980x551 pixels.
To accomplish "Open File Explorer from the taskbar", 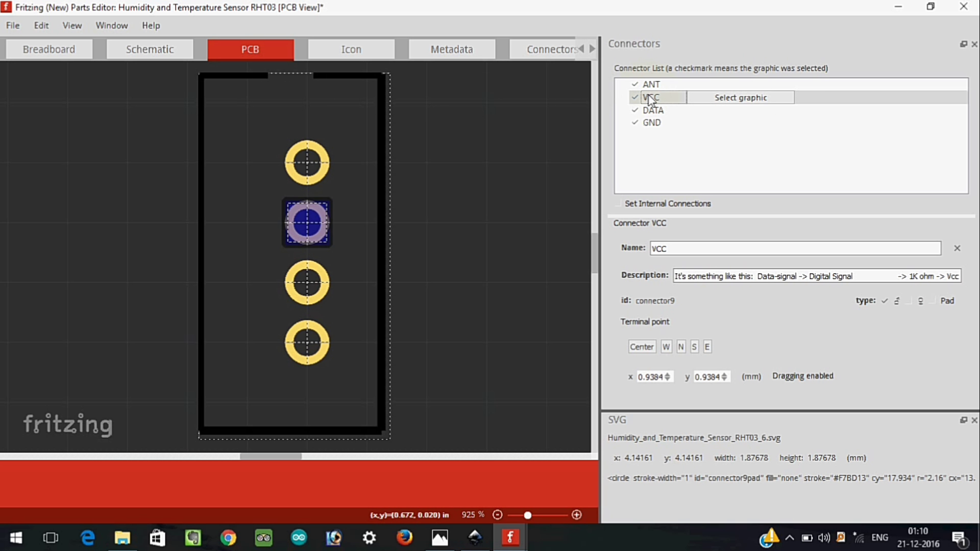I will click(122, 538).
